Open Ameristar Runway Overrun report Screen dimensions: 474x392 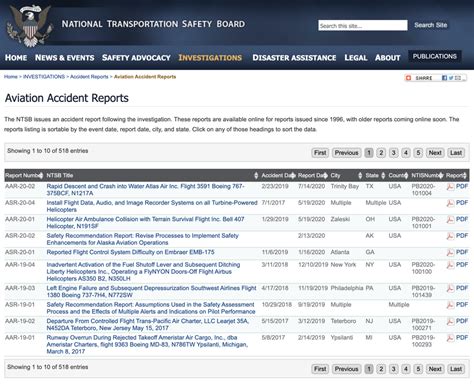click(x=147, y=344)
